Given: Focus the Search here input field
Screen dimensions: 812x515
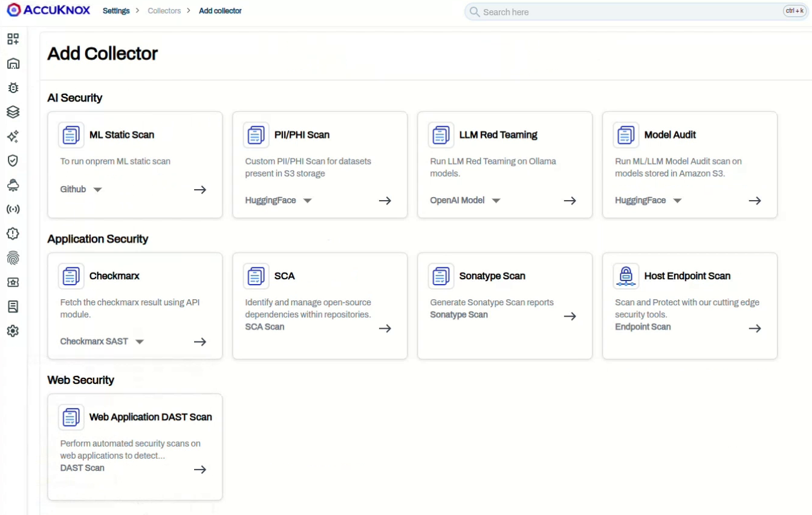Looking at the screenshot, I should pyautogui.click(x=637, y=12).
